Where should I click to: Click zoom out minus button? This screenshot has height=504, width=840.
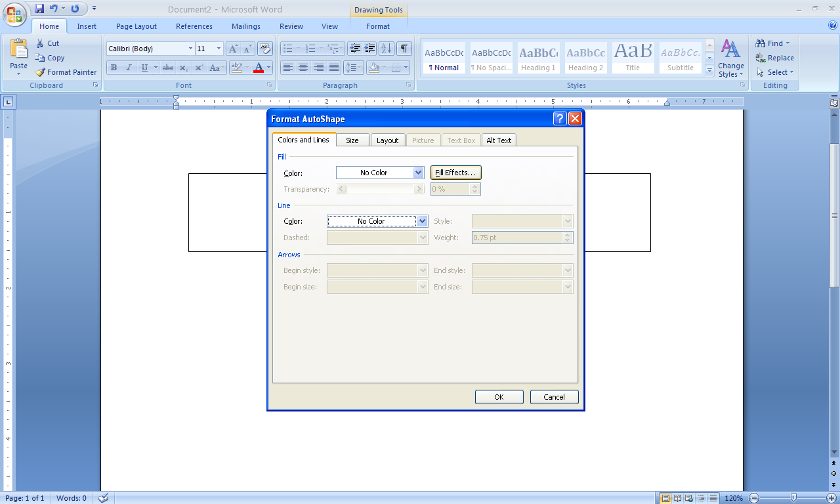[x=754, y=498]
